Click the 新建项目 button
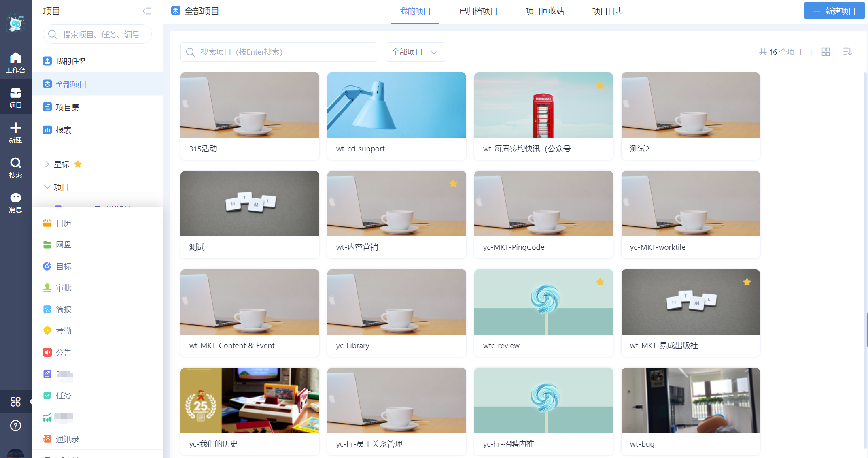 pyautogui.click(x=834, y=11)
